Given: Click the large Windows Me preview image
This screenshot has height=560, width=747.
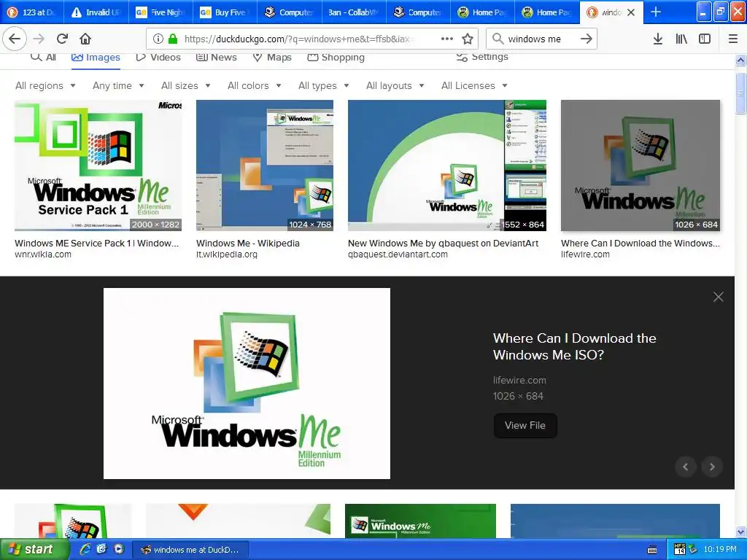Looking at the screenshot, I should coord(247,384).
